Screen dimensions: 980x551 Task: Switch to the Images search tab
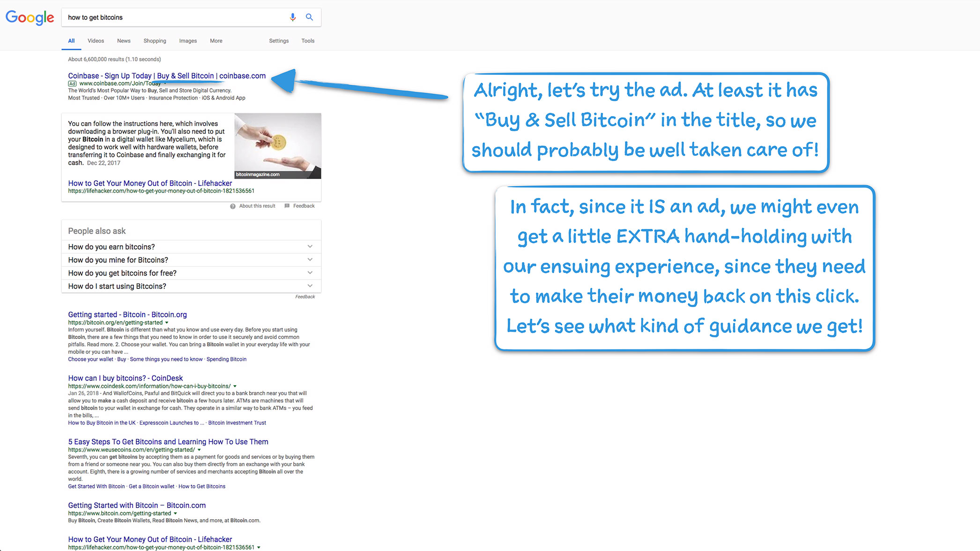[188, 41]
